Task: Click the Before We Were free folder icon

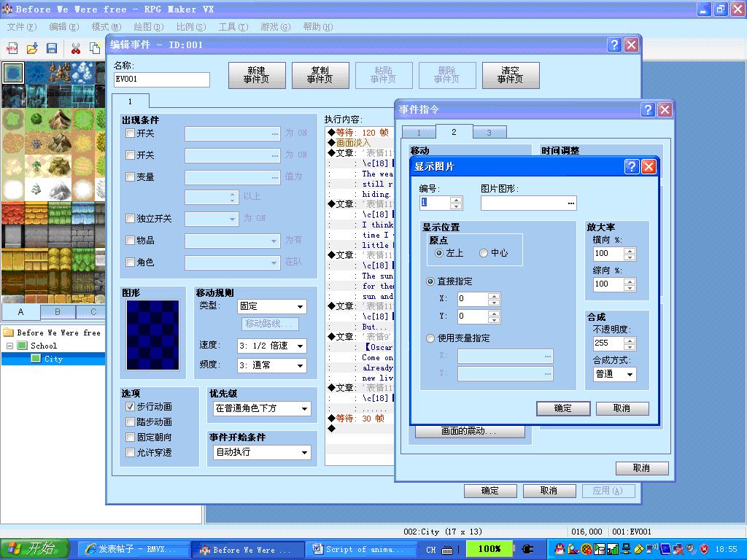Action: coord(8,332)
